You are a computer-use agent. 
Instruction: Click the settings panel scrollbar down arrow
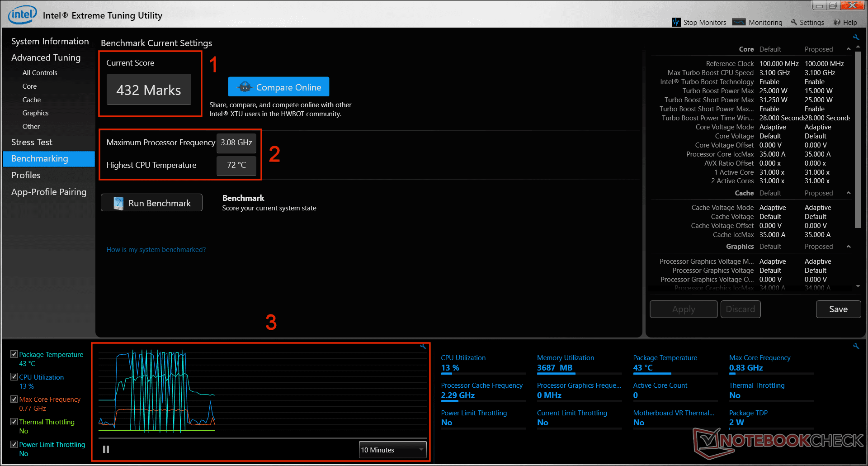click(x=858, y=286)
